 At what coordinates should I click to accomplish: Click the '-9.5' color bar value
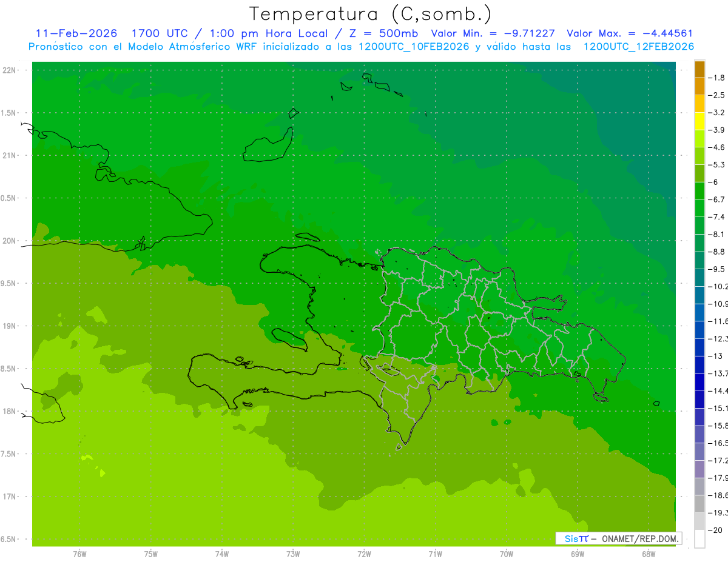[717, 269]
